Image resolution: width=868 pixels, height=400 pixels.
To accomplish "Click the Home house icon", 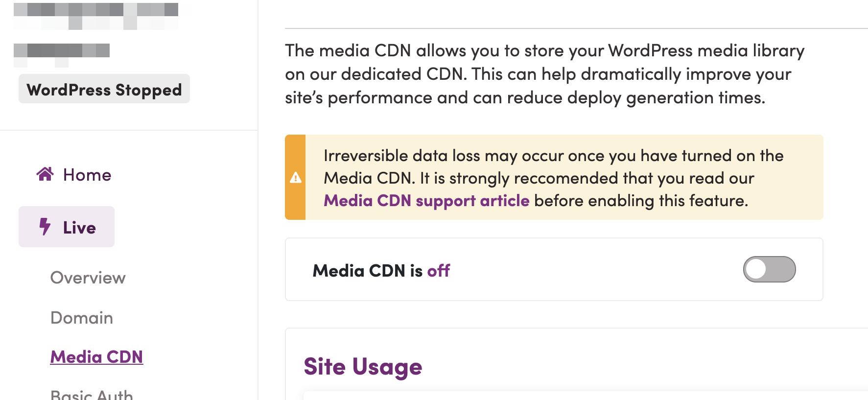I will click(x=45, y=174).
